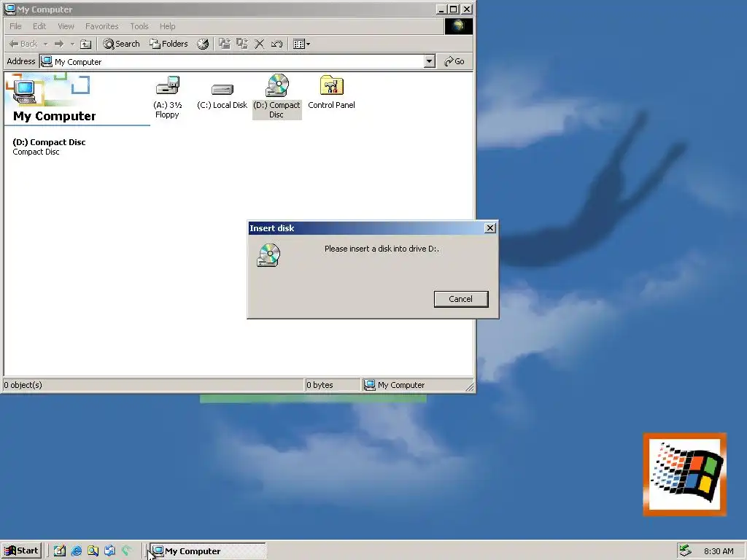This screenshot has width=747, height=560.
Task: Maximize the My Computer window
Action: 454,9
